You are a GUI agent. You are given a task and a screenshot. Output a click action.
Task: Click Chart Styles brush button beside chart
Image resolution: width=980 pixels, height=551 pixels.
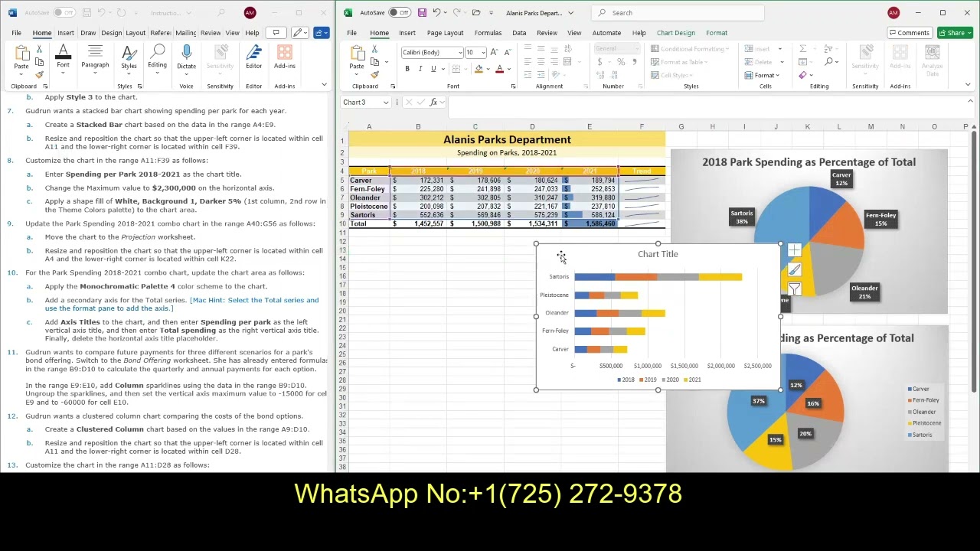794,269
